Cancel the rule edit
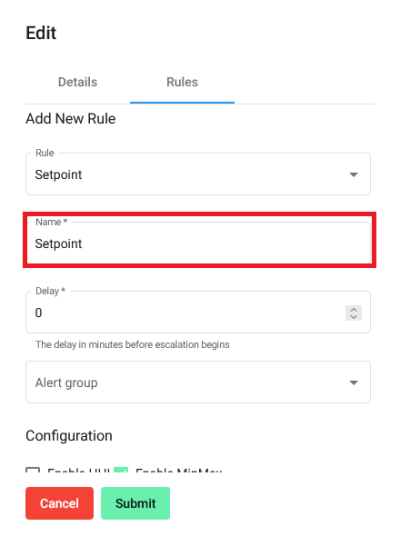This screenshot has width=400, height=536. pyautogui.click(x=59, y=503)
